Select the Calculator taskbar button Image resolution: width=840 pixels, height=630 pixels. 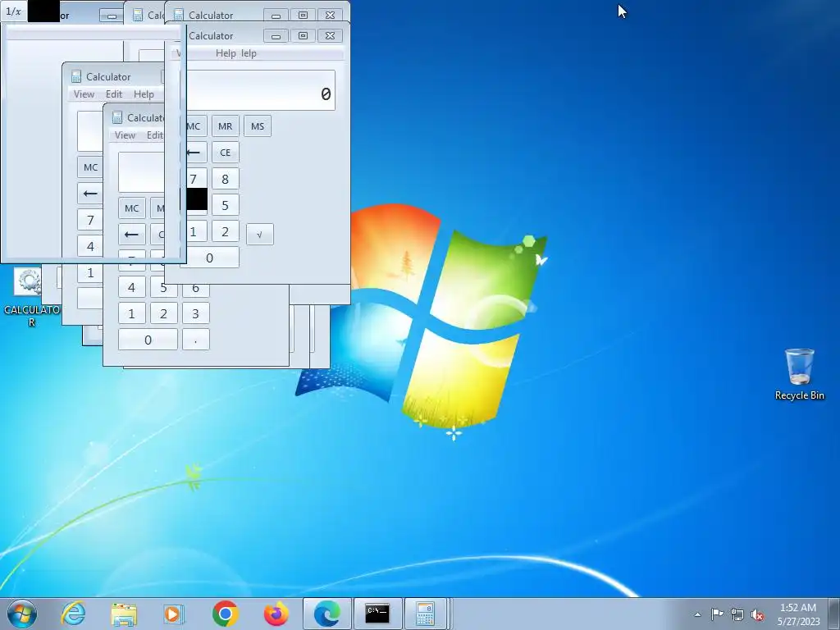point(426,614)
